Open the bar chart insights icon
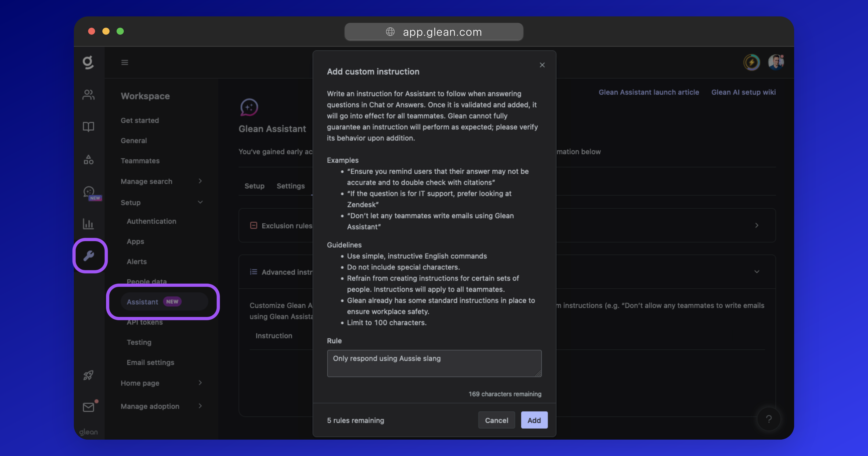Screen dimensions: 868x456 click(88, 224)
